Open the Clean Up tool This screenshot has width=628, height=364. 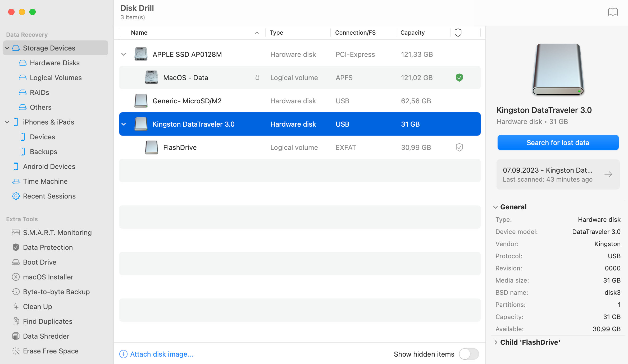pyautogui.click(x=37, y=306)
